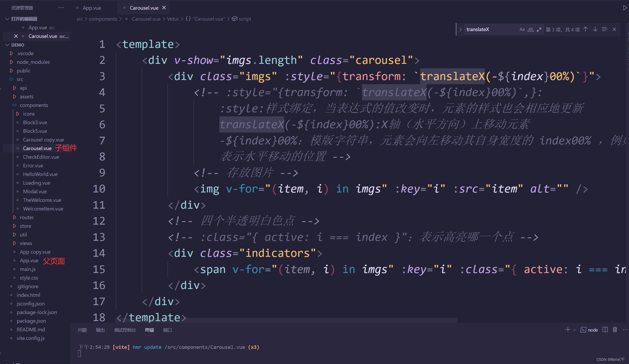The width and height of the screenshot is (629, 364).
Task: Click the run button at top right
Action: (625, 8)
